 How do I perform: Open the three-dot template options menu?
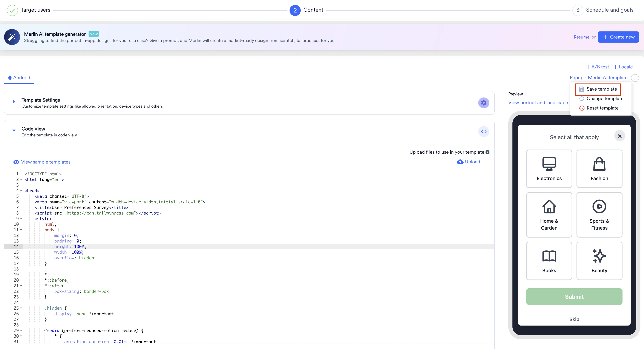point(635,78)
